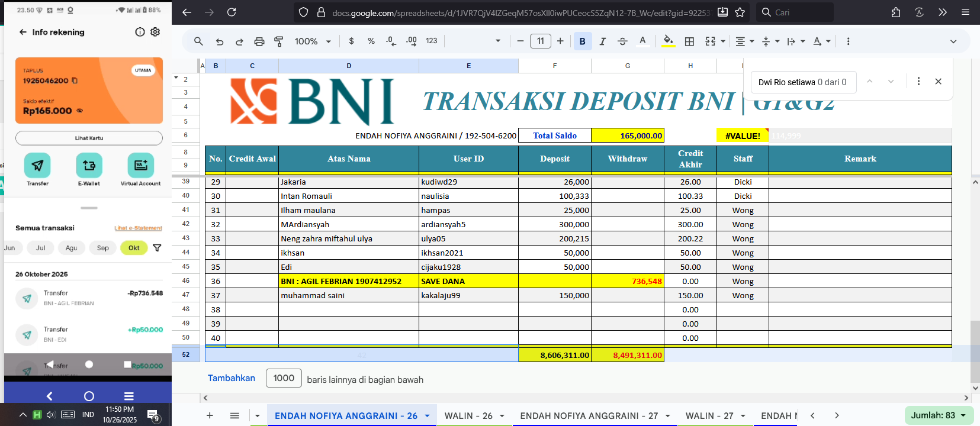The image size is (980, 426).
Task: Open more number formats 123
Action: pos(432,41)
